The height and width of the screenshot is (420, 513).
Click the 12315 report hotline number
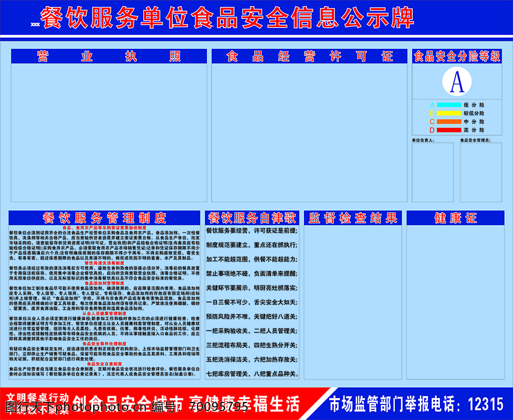coord(485,403)
